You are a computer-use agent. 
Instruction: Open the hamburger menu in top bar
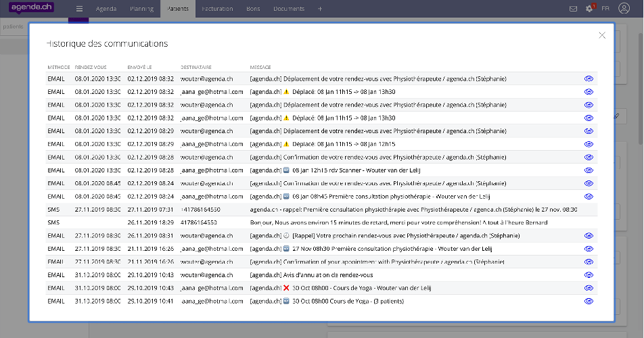pyautogui.click(x=79, y=9)
